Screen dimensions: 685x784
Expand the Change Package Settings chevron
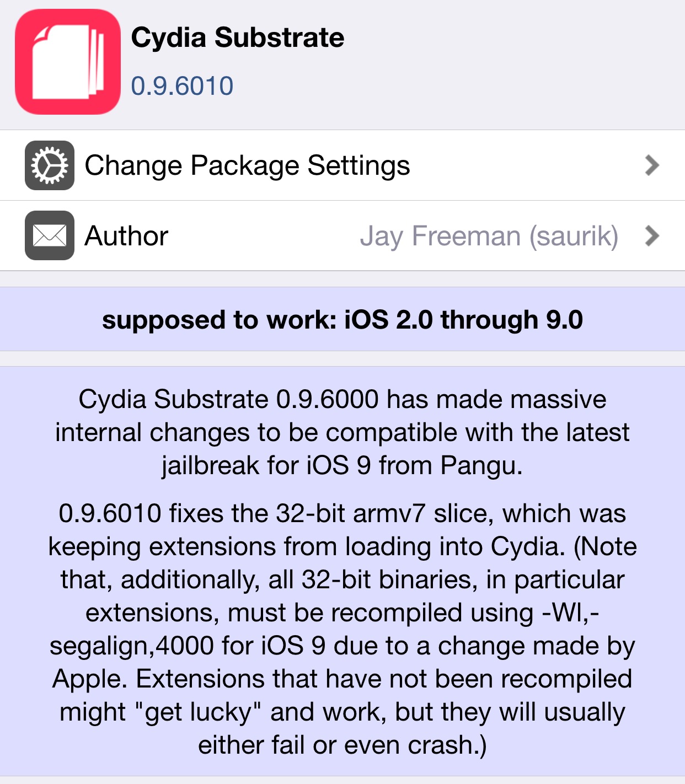(652, 165)
